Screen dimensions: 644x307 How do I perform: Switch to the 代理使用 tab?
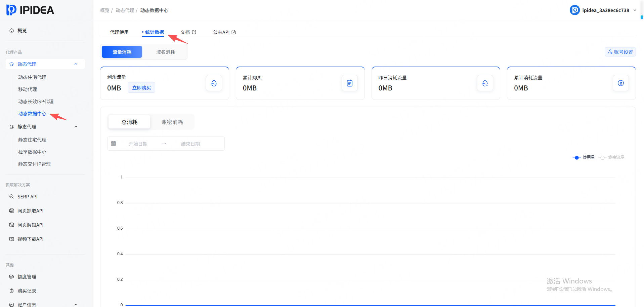(x=119, y=32)
